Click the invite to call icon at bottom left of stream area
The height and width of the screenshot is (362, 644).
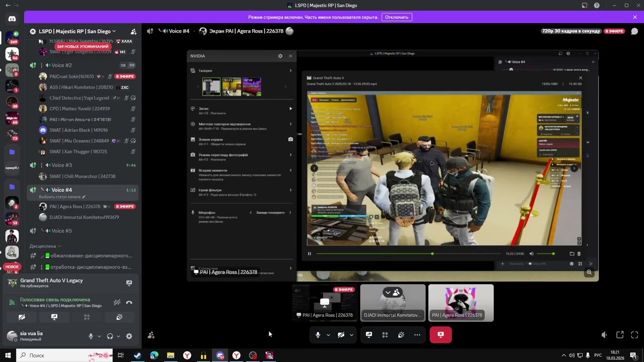point(151,335)
